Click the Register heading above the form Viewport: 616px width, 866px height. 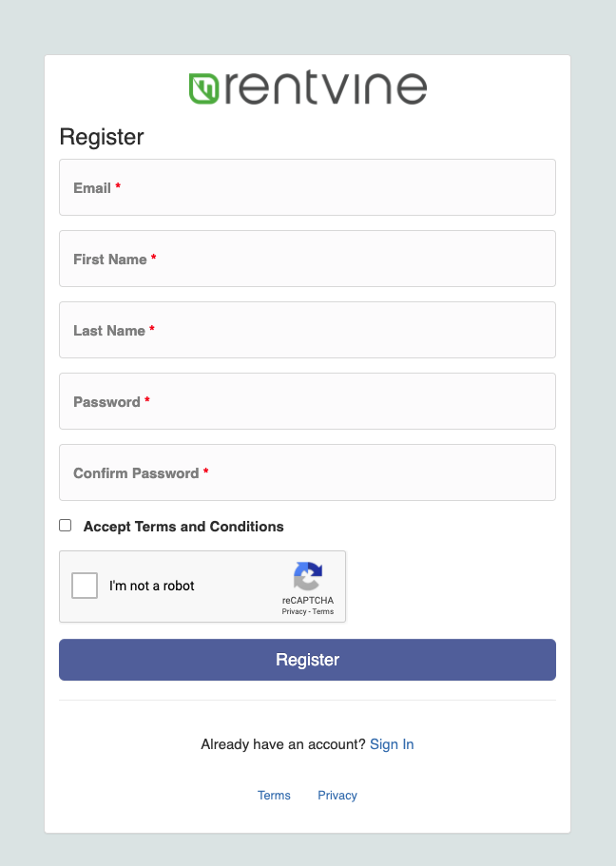[102, 137]
